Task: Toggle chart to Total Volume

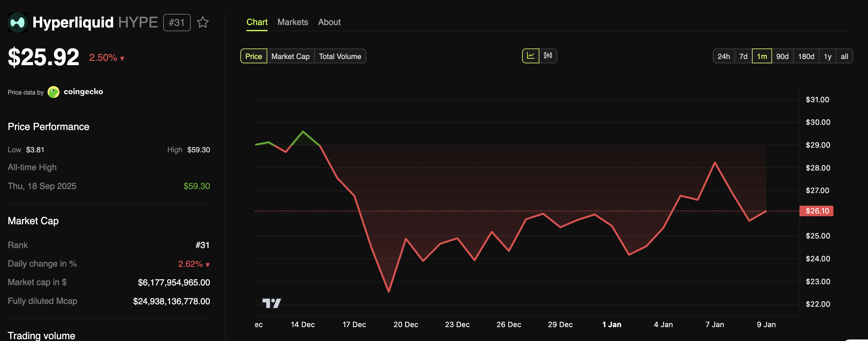Action: pos(340,56)
